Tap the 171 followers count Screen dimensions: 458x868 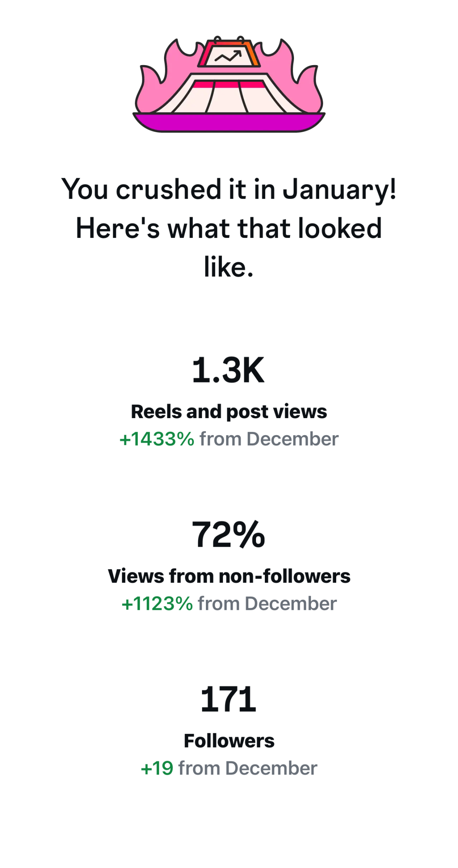pos(228,699)
